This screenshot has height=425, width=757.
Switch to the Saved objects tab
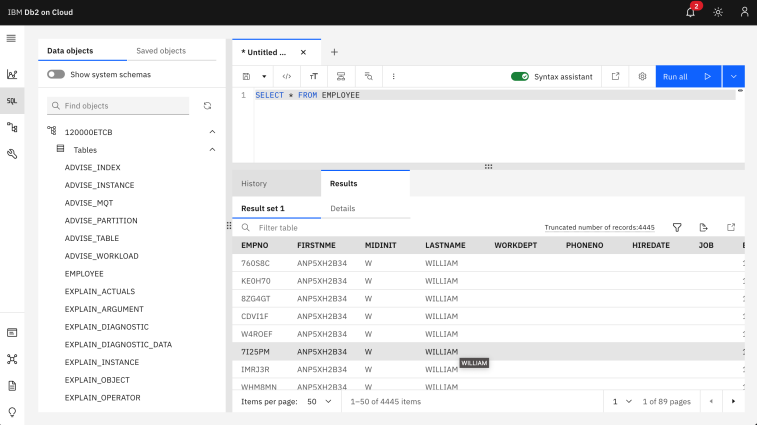pos(161,51)
